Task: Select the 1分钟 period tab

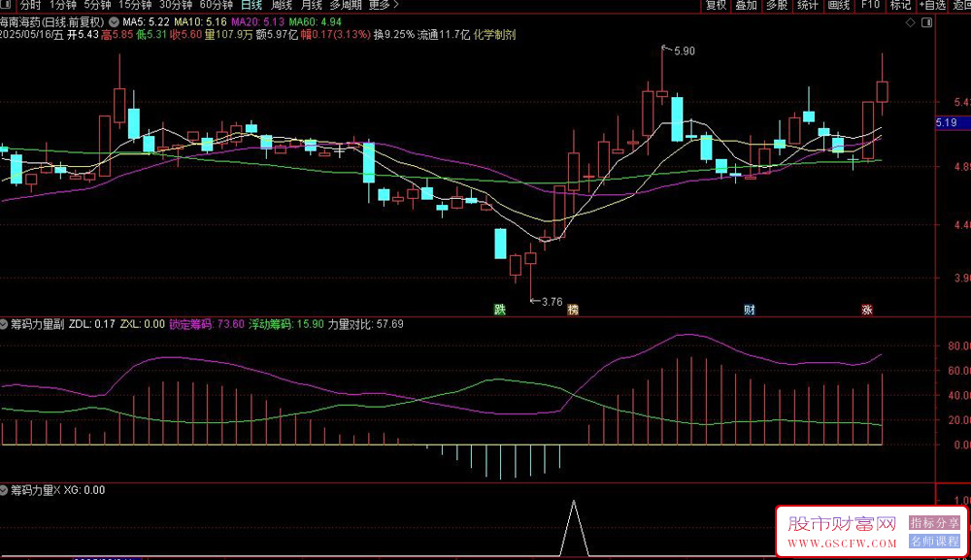Action: point(62,5)
